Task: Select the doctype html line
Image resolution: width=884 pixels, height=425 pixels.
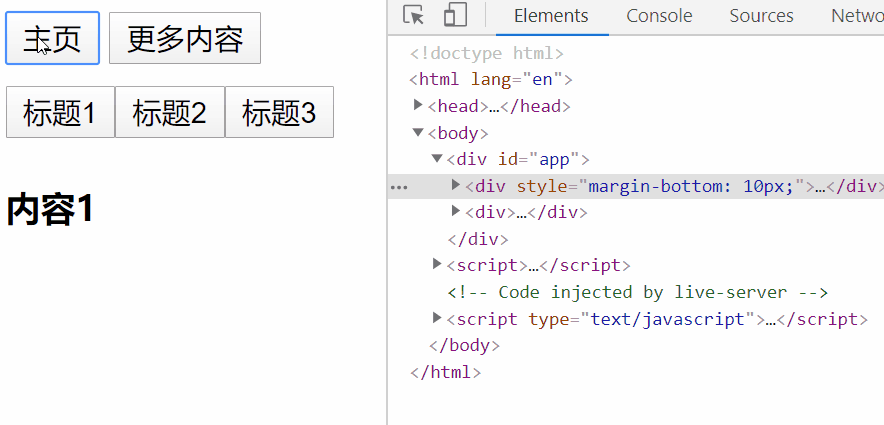Action: tap(487, 54)
